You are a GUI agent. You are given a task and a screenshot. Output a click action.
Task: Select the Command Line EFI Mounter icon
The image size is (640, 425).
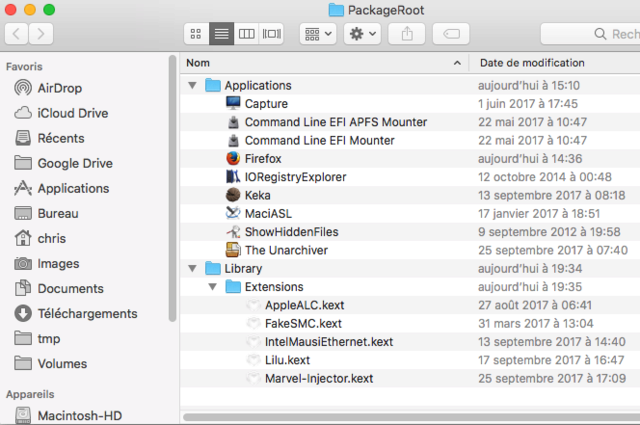233,140
